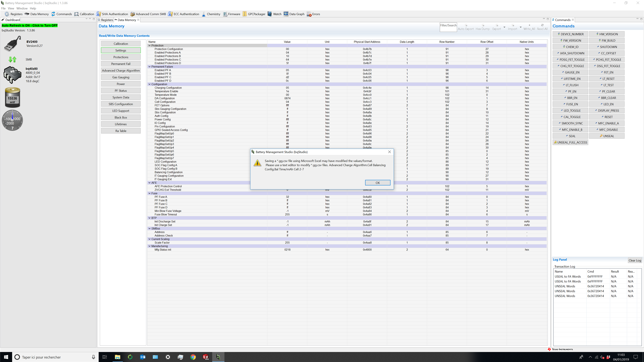The image size is (644, 362).
Task: Open the Export dropdown arrow
Action: [504, 27]
